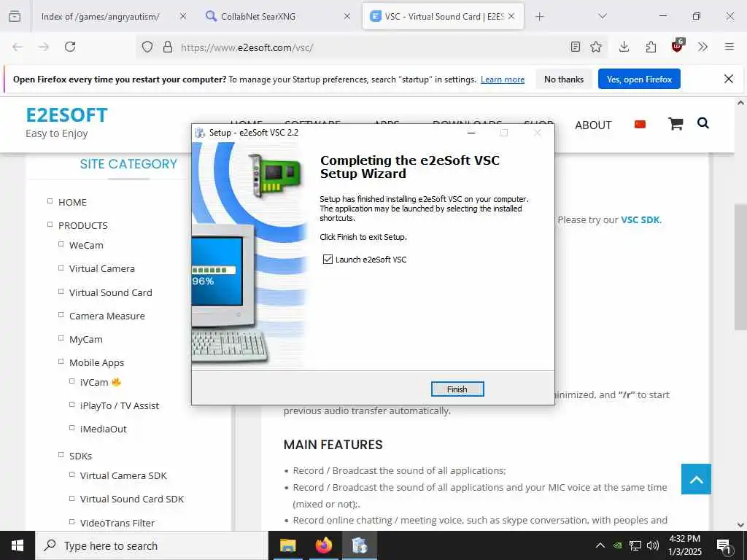Dismiss the Firefox startup notification bar

click(x=729, y=79)
